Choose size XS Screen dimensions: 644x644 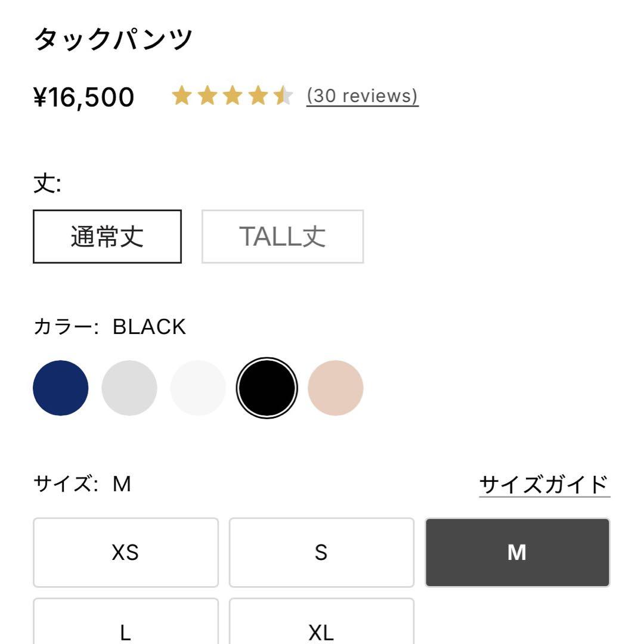[126, 553]
